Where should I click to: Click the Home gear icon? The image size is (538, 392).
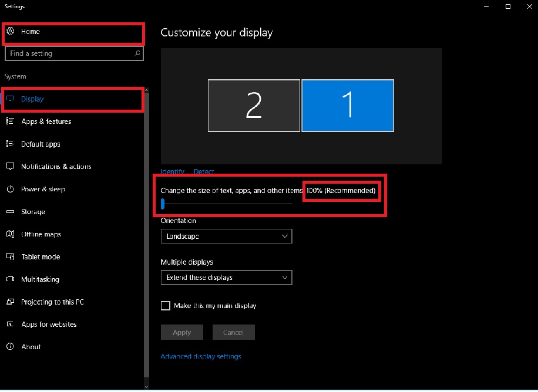[x=10, y=31]
